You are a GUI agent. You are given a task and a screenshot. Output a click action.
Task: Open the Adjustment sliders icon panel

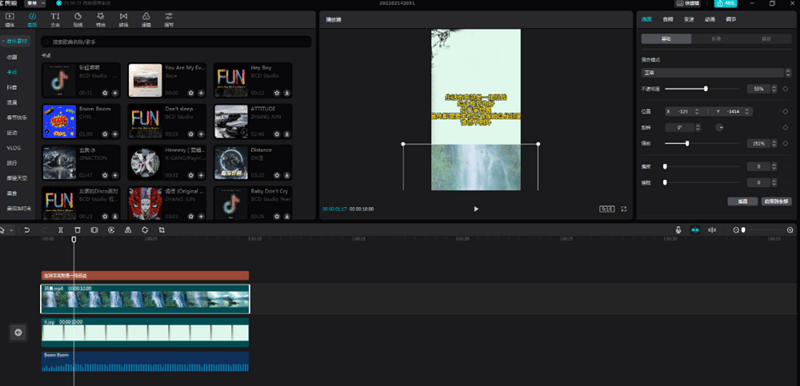pyautogui.click(x=169, y=19)
